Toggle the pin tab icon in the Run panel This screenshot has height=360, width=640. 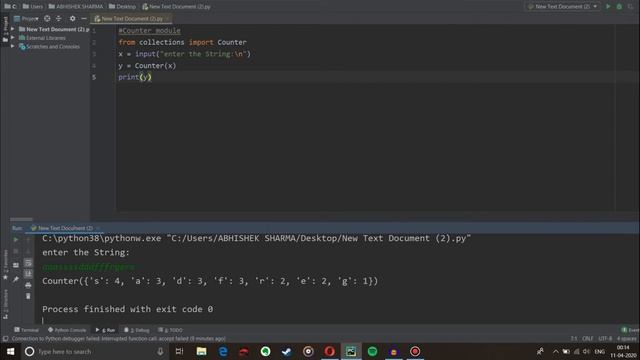[x=16, y=279]
